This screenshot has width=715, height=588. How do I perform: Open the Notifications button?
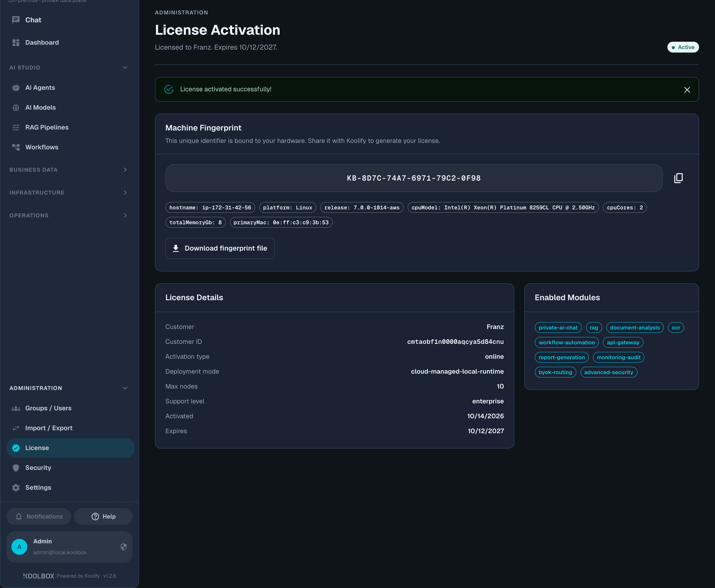click(39, 517)
